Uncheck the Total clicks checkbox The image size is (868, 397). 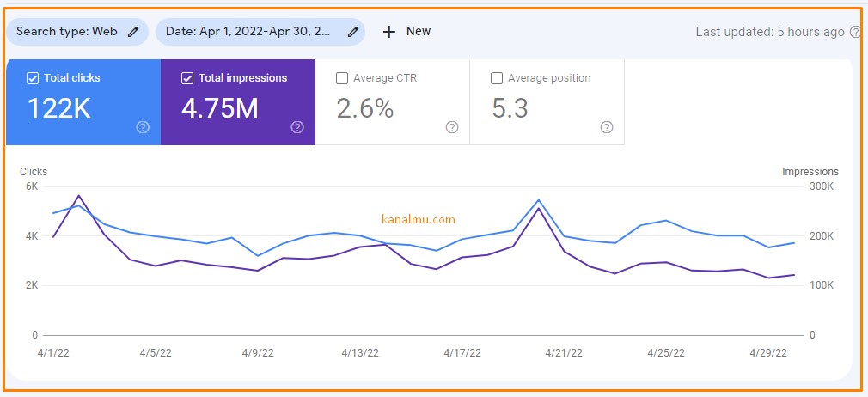tap(32, 78)
